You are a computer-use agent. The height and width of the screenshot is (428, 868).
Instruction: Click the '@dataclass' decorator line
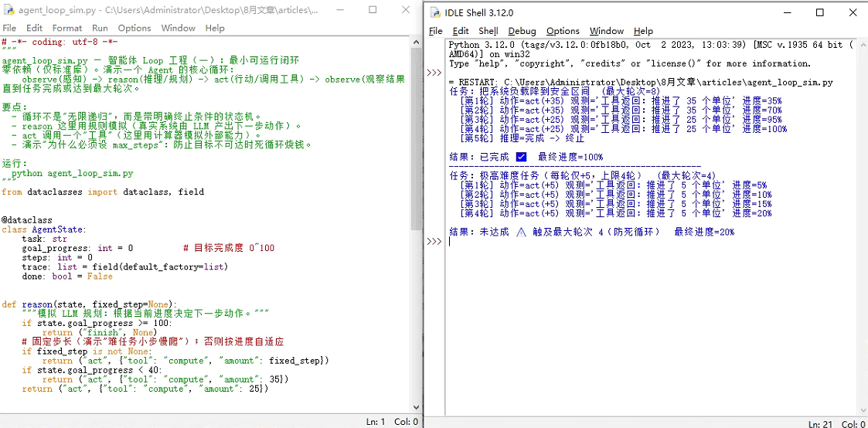pyautogui.click(x=26, y=220)
